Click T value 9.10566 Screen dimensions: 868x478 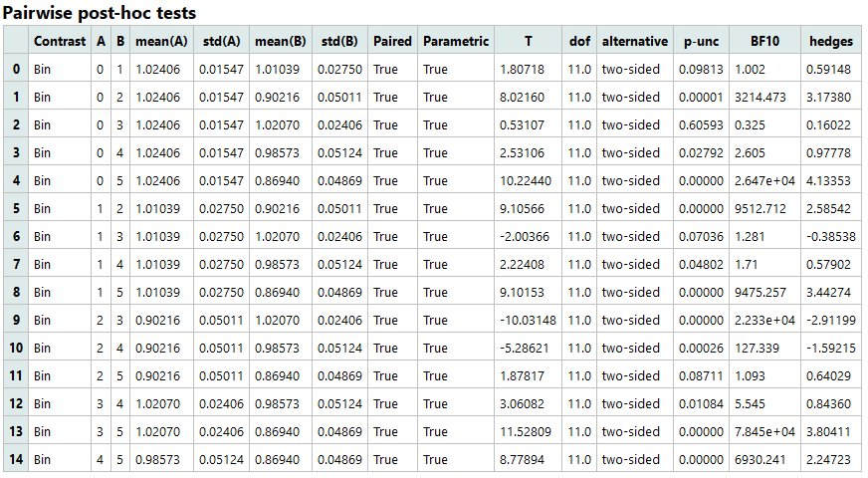(522, 209)
